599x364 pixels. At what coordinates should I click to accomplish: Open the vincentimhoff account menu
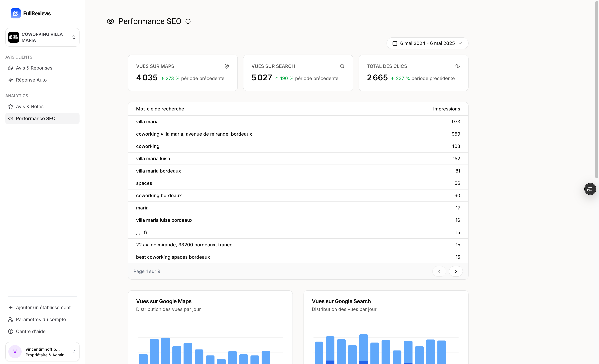42,352
